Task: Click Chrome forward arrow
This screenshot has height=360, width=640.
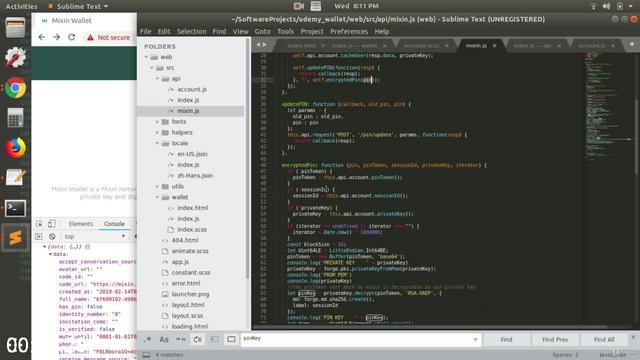Action: coord(56,37)
